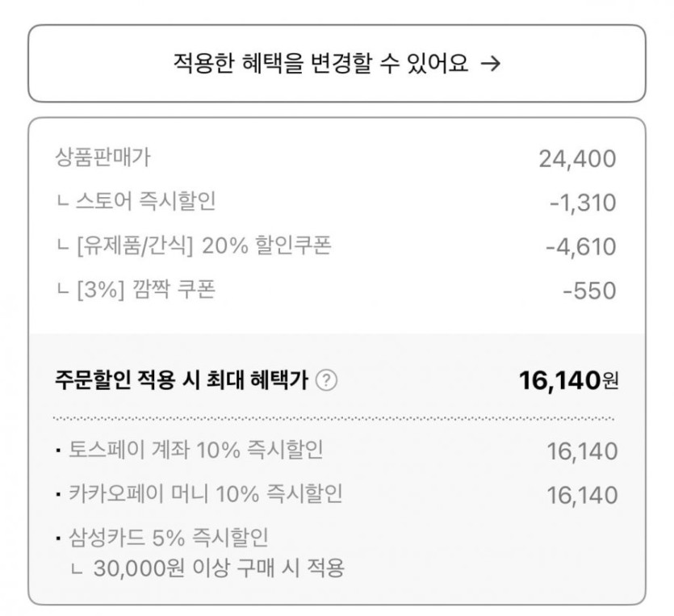Click the 16,140 price beside 카카오페이
674x616 pixels.
(x=582, y=495)
